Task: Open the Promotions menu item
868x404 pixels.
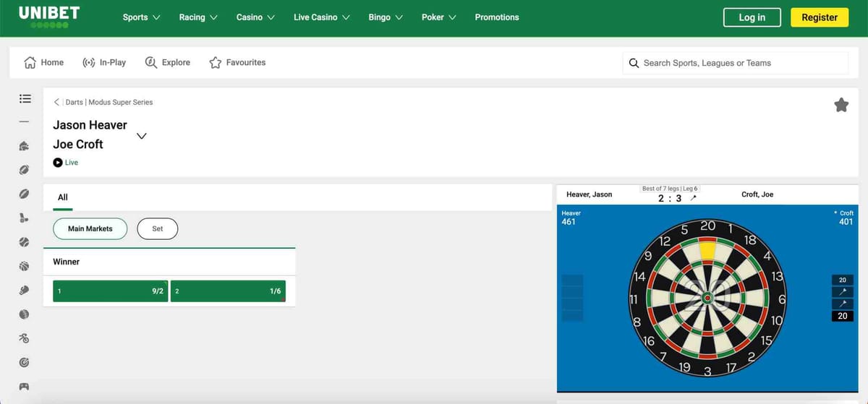Action: tap(497, 17)
